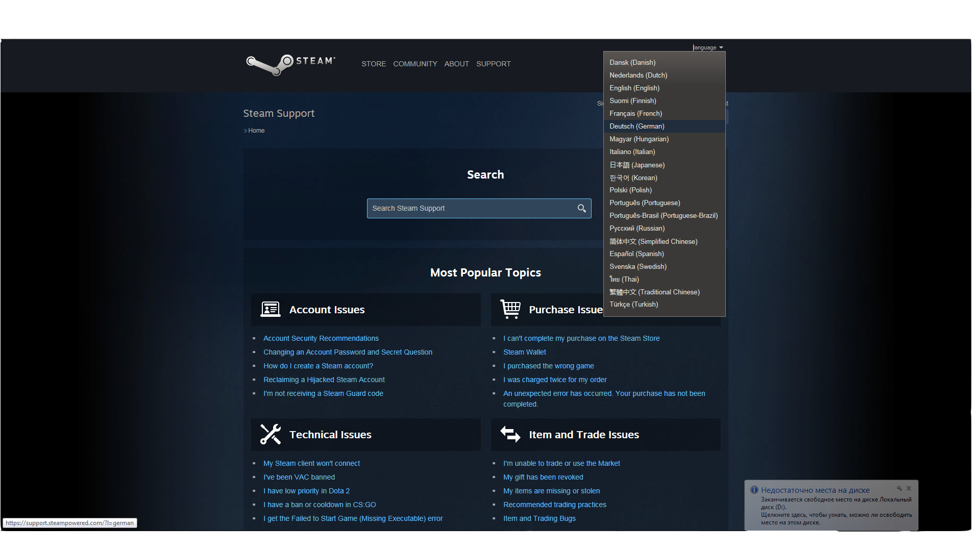
Task: Pick Türkçe (Turkish) from the list
Action: [x=633, y=304]
